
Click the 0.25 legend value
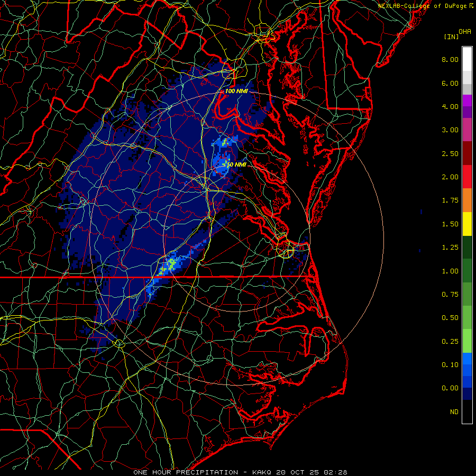coord(450,342)
